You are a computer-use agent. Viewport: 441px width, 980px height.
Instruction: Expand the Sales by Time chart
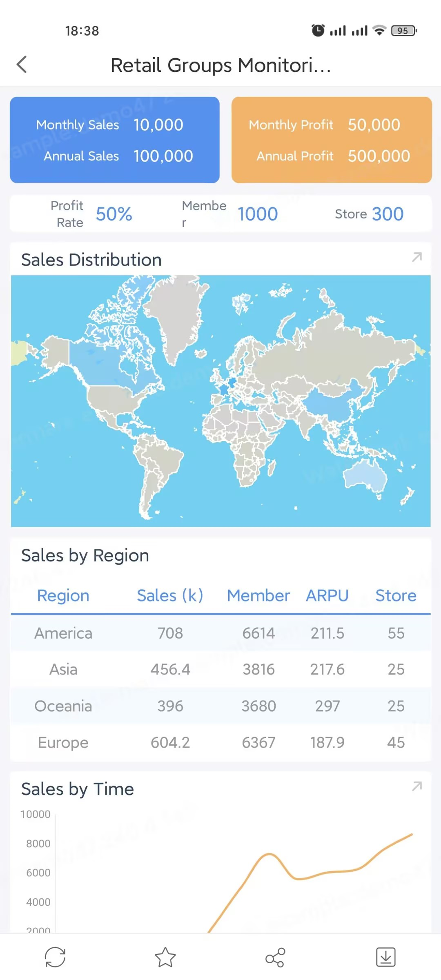point(417,786)
